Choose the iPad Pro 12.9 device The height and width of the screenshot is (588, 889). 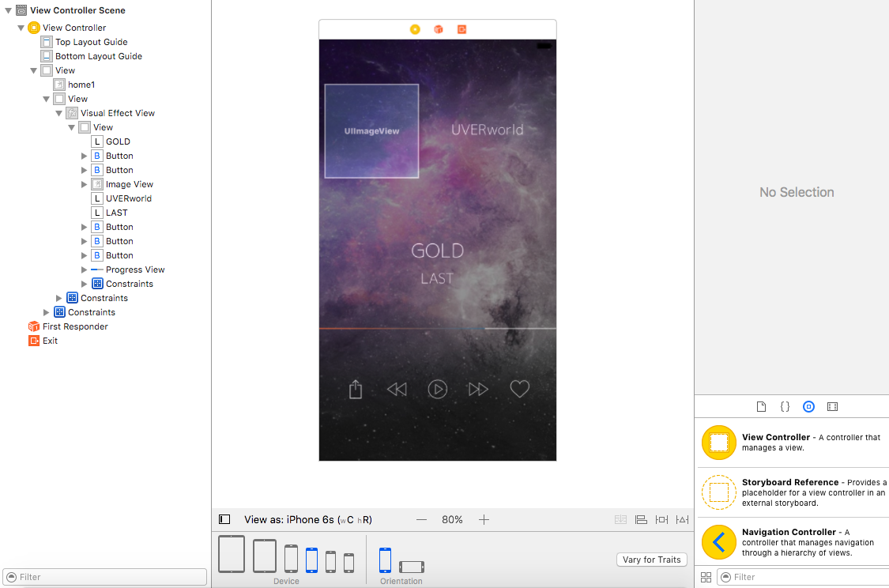point(232,554)
